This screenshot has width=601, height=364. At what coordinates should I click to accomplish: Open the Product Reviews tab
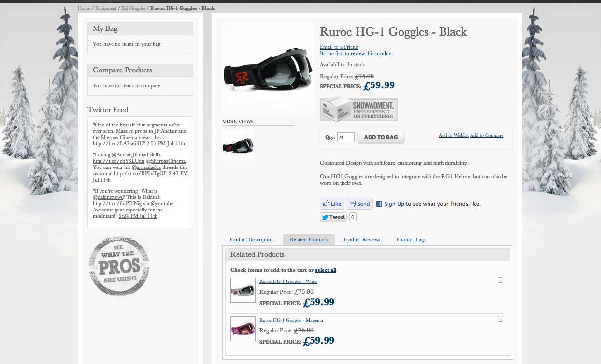pos(361,240)
